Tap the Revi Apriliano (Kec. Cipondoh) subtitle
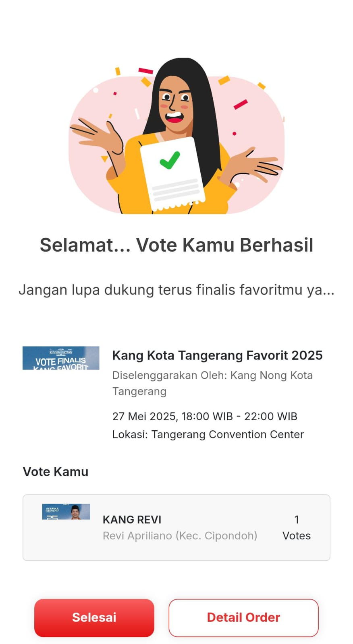Image resolution: width=353 pixels, height=644 pixels. (x=180, y=536)
